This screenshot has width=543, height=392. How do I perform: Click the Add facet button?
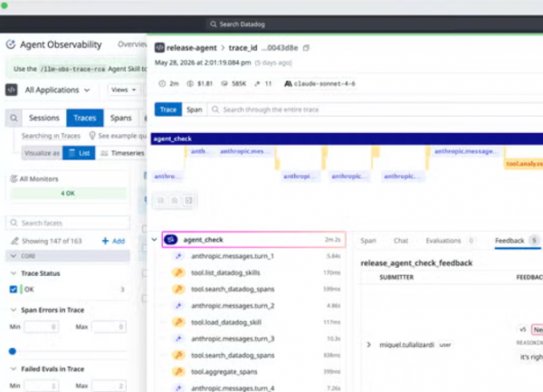114,241
